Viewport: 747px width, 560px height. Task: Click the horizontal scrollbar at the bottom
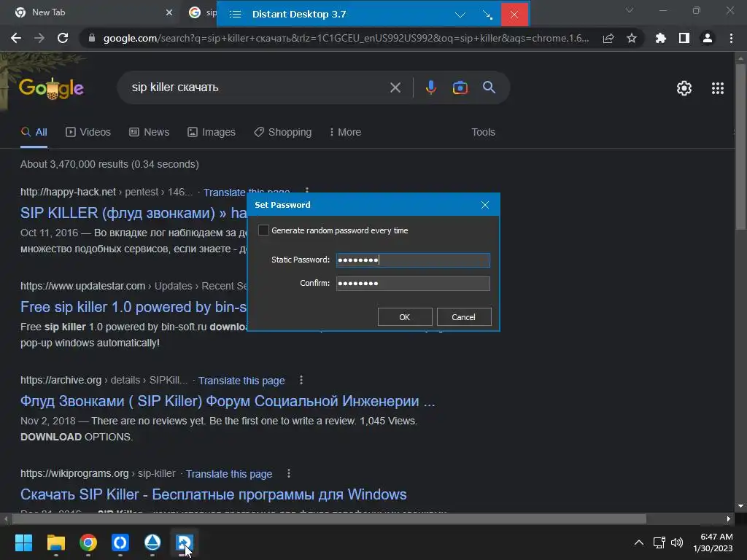329,518
